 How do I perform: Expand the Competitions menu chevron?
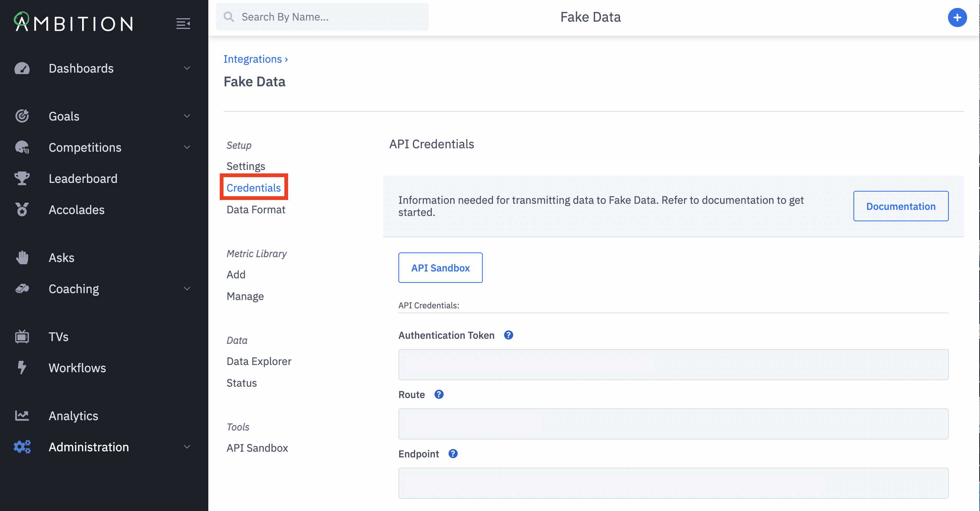187,147
